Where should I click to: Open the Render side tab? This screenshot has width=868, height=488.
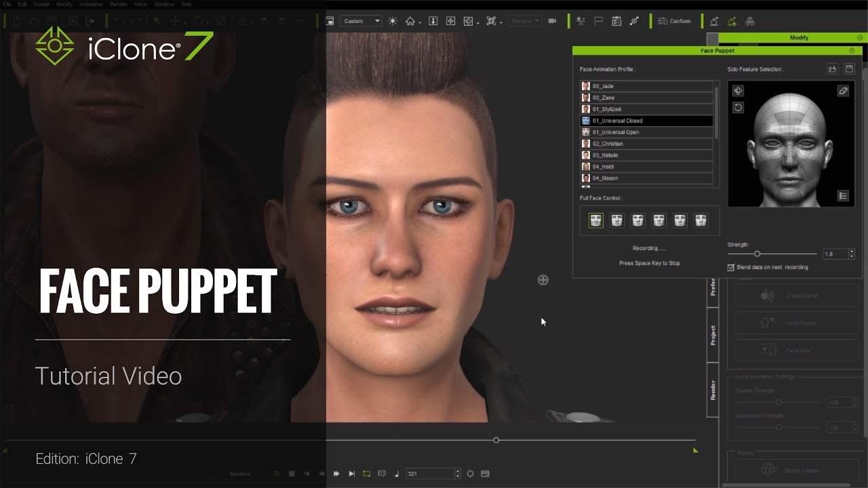point(713,389)
